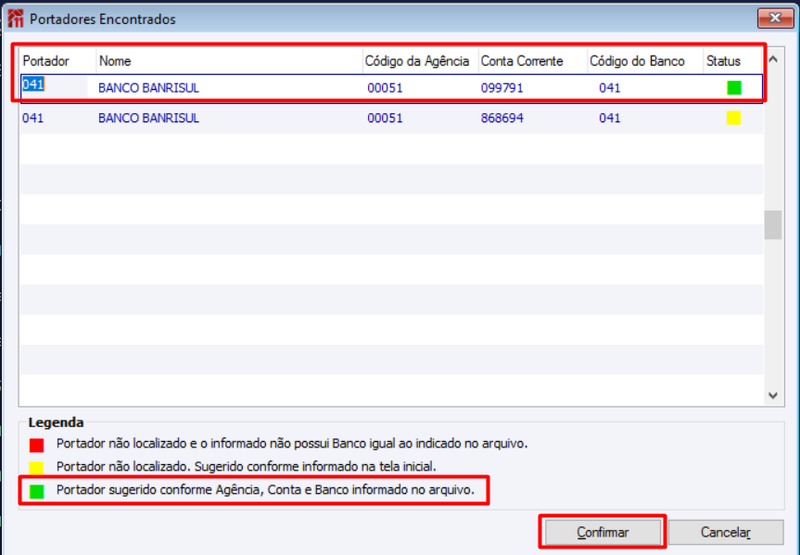
Task: Click the Portador value 041 in the row with account 868694
Action: (33, 118)
